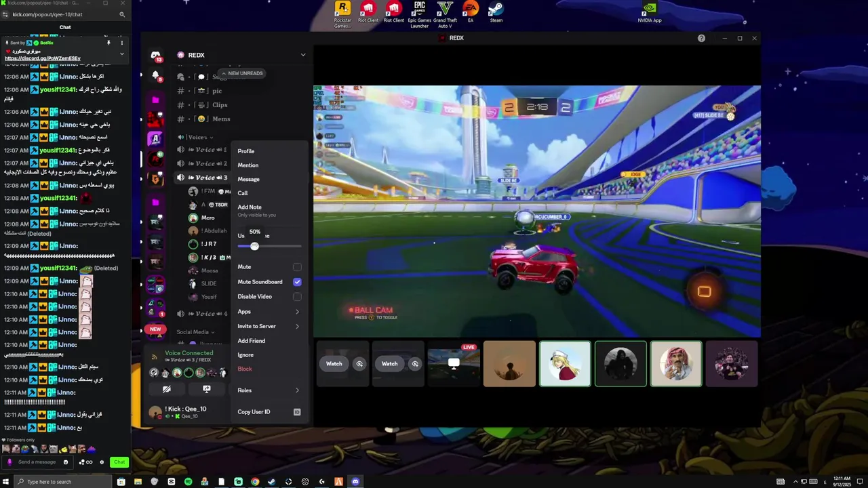Screen dimensions: 868x488
Task: Click the Kick channel points icon
Action: 85,462
